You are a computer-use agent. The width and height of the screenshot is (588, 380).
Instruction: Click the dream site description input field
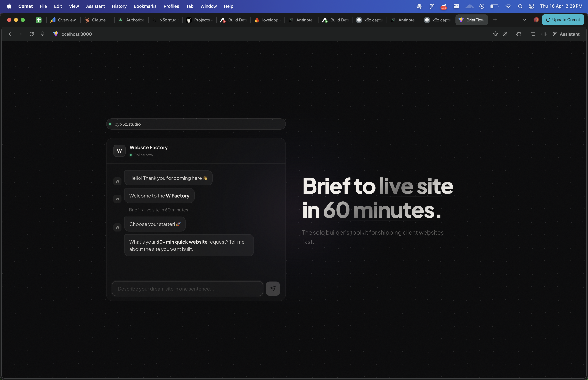coord(187,288)
